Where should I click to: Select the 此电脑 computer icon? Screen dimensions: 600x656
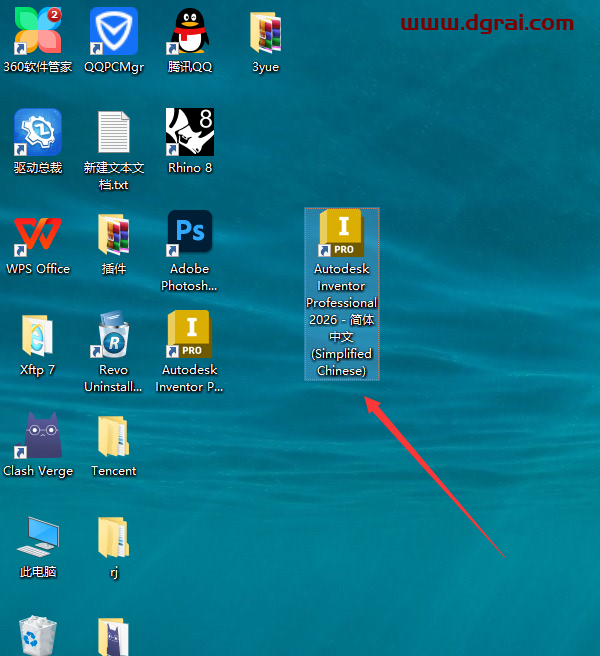(38, 536)
